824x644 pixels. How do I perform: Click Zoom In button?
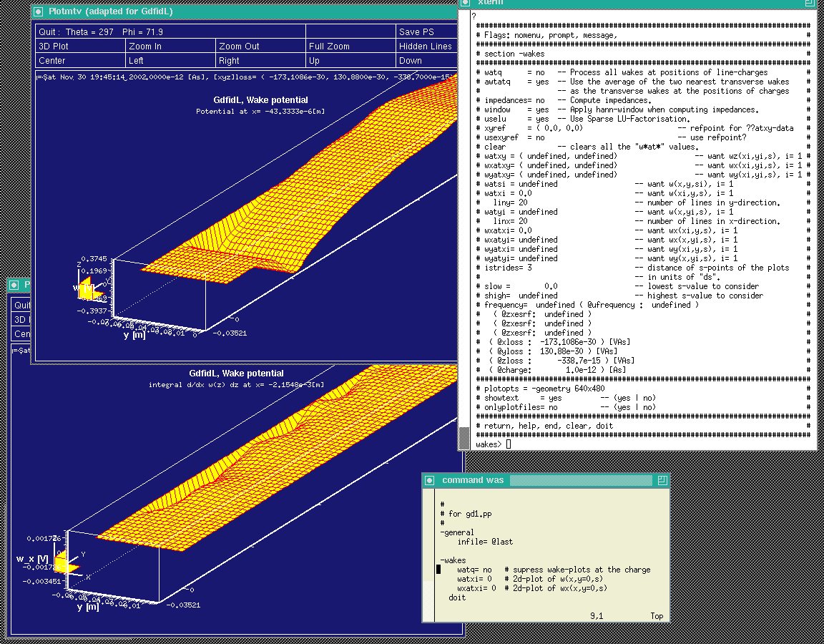(x=170, y=46)
